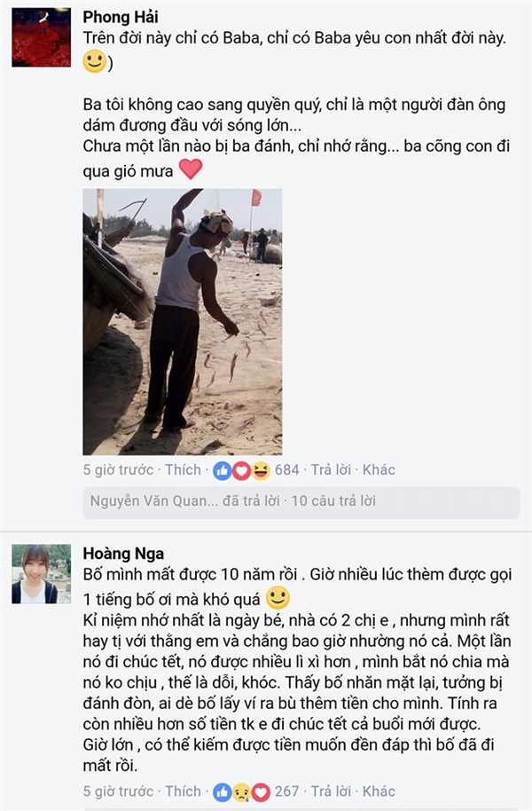Click Trả lời on Hoàng Nga's comment
The image size is (532, 811).
point(331,791)
